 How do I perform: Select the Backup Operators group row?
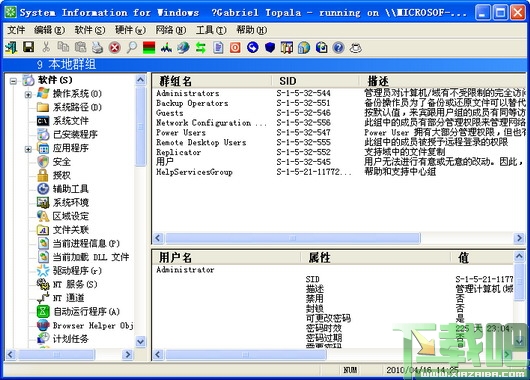tap(339, 103)
